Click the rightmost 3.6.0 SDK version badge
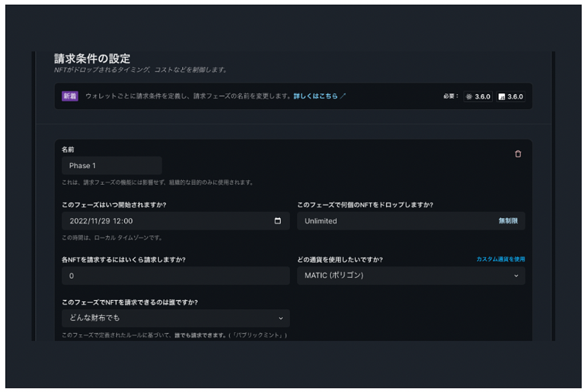 pos(510,97)
